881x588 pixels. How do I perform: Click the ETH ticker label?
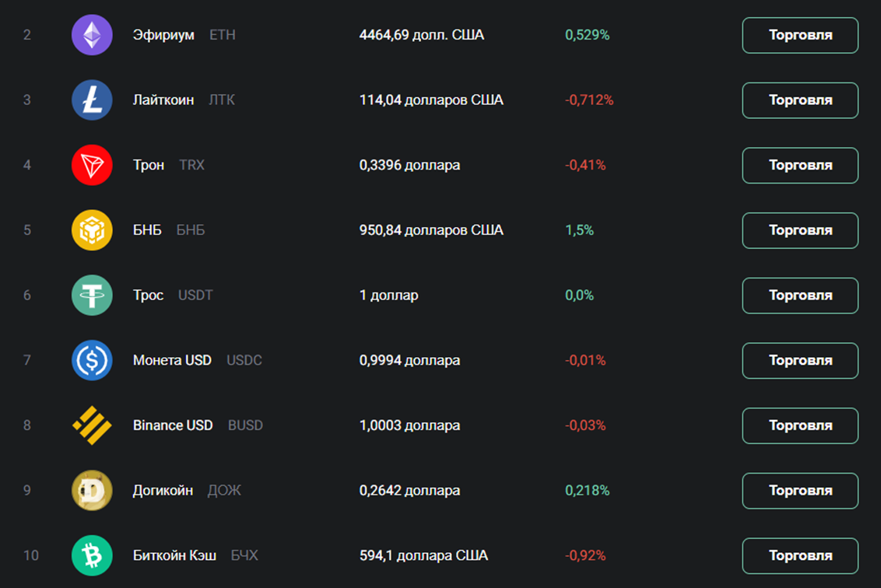click(223, 35)
